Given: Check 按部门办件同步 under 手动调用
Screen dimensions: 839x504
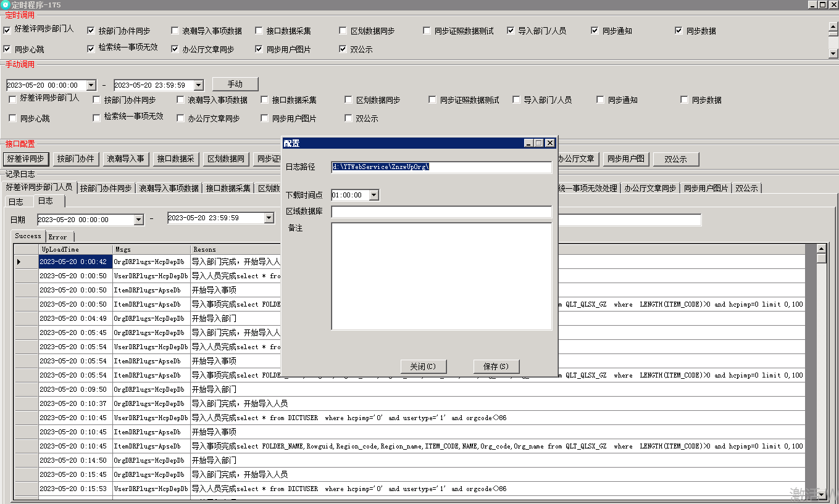Looking at the screenshot, I should 97,100.
